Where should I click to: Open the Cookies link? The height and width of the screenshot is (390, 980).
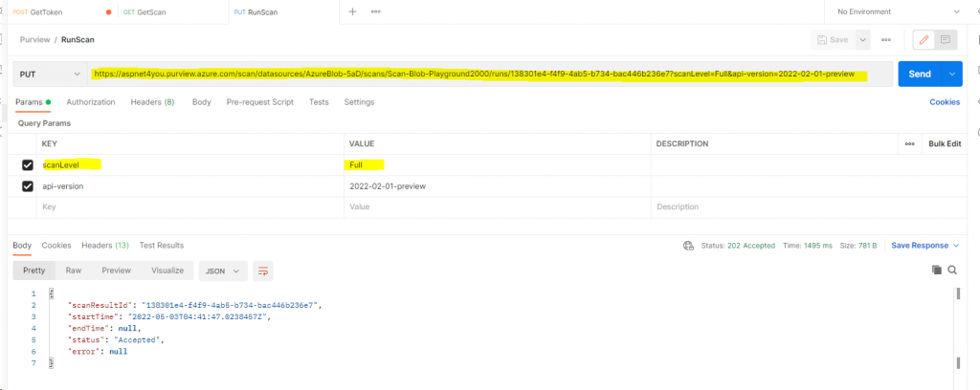point(945,101)
